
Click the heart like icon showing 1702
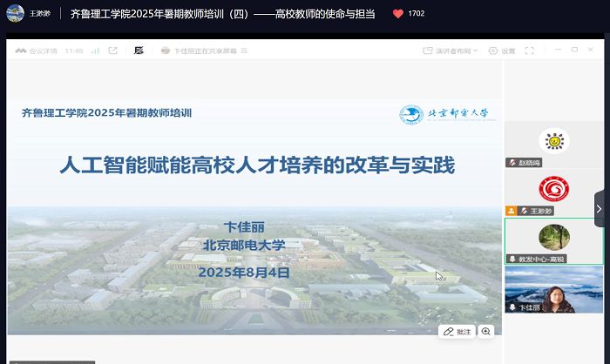[398, 14]
